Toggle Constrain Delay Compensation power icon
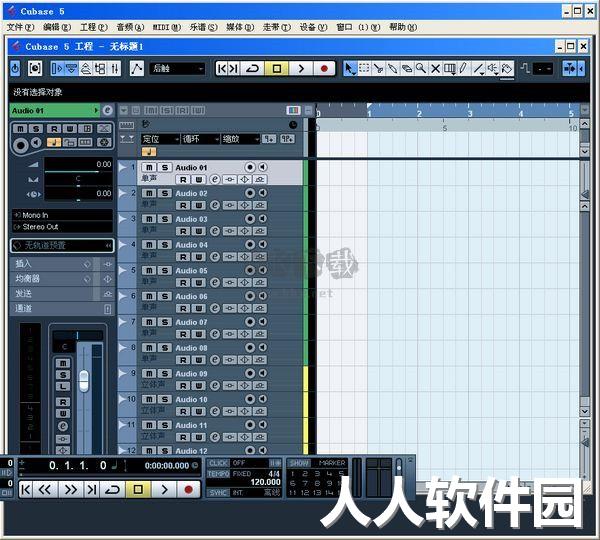The width and height of the screenshot is (600, 540). (x=15, y=69)
